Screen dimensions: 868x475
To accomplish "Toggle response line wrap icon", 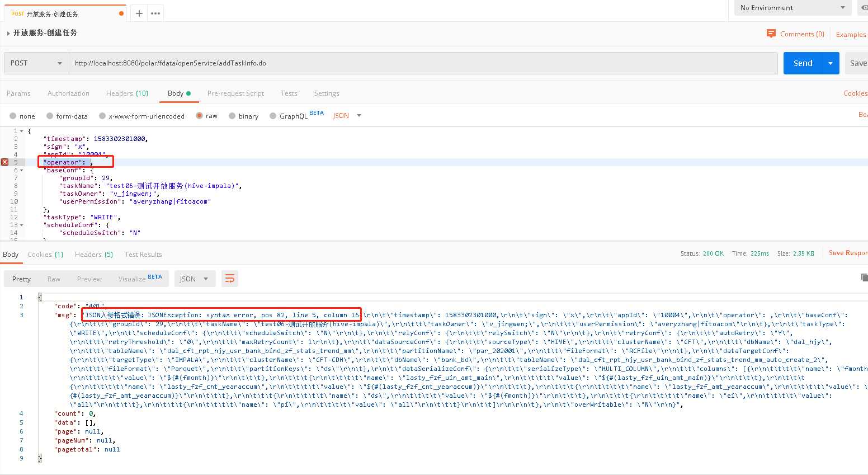I will coord(229,279).
